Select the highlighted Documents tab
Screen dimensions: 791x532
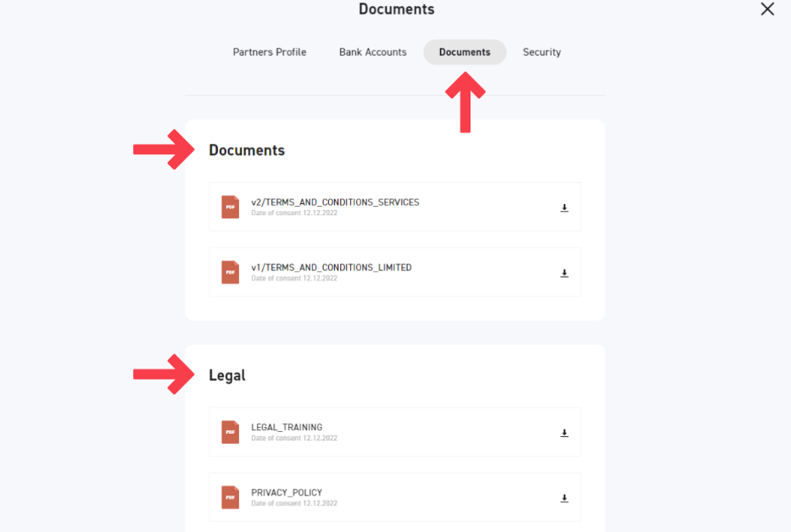point(465,53)
